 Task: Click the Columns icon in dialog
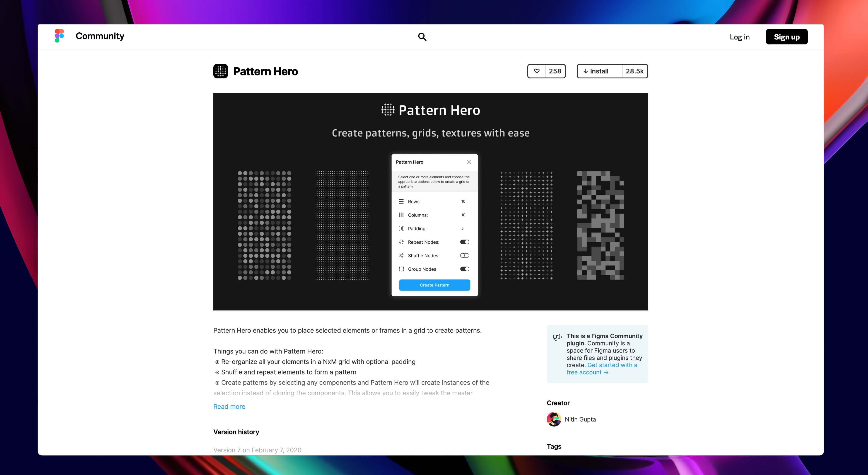tap(401, 215)
